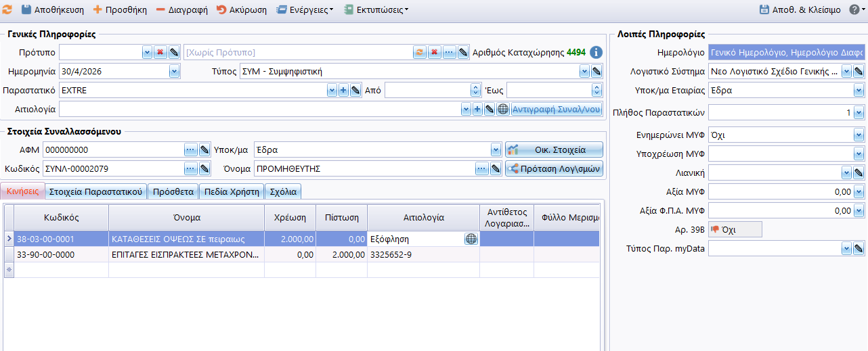Click the help question mark icon
This screenshot has width=868, height=351.
coord(854,10)
